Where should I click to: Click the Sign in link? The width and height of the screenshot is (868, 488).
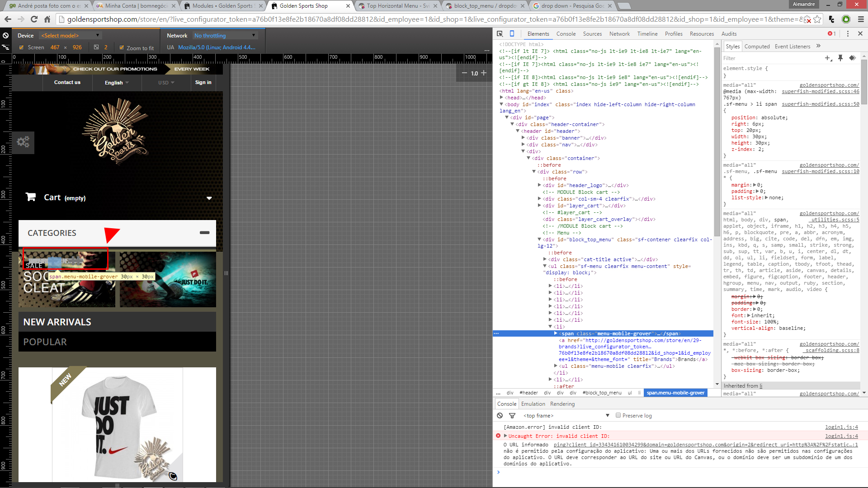coord(203,83)
